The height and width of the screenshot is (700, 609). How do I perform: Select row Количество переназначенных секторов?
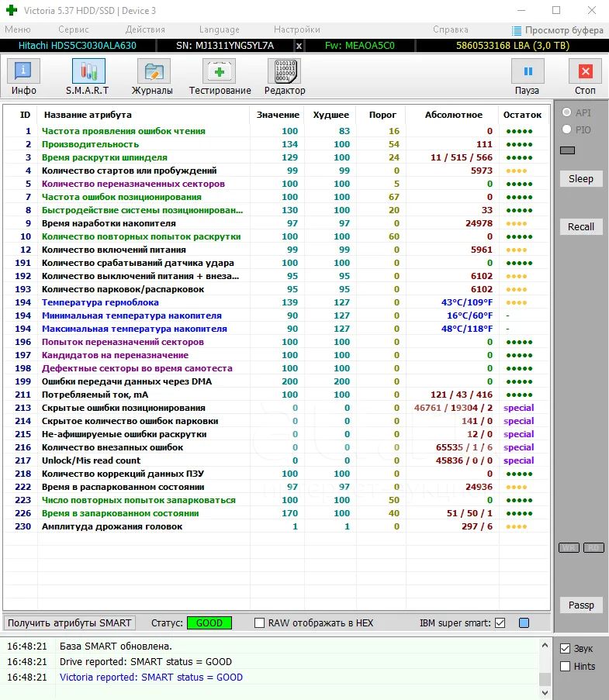tap(277, 184)
